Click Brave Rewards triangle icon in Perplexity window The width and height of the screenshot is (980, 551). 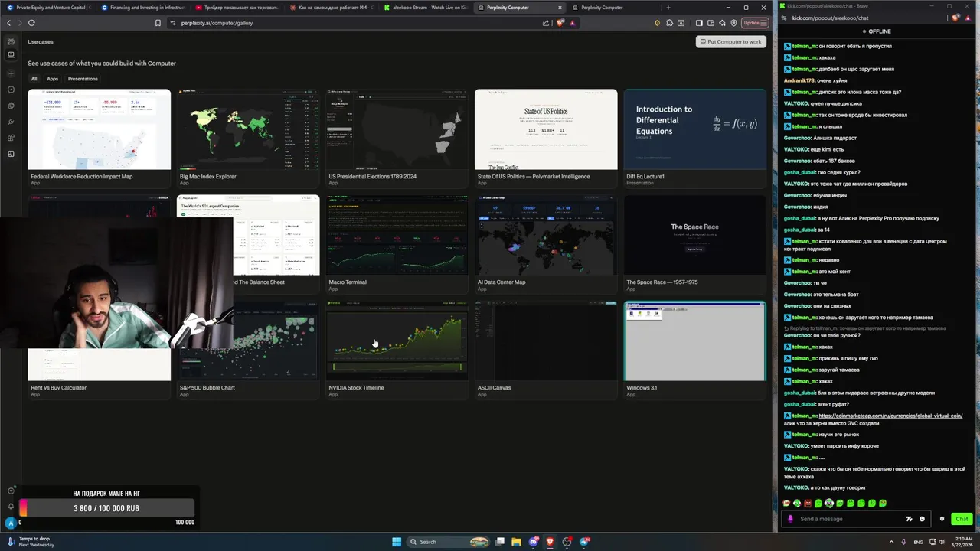coord(572,23)
